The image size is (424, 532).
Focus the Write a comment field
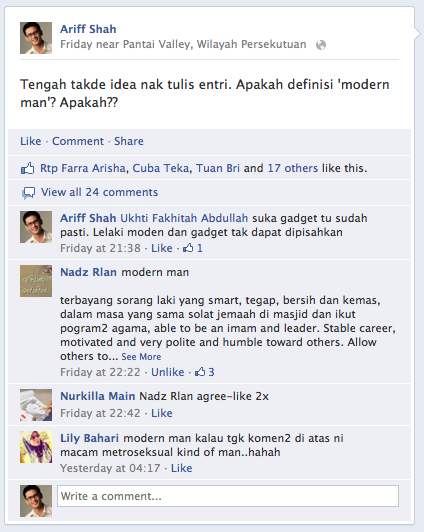click(x=228, y=496)
